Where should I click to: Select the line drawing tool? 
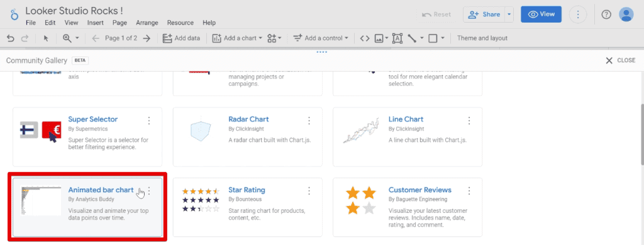[412, 38]
